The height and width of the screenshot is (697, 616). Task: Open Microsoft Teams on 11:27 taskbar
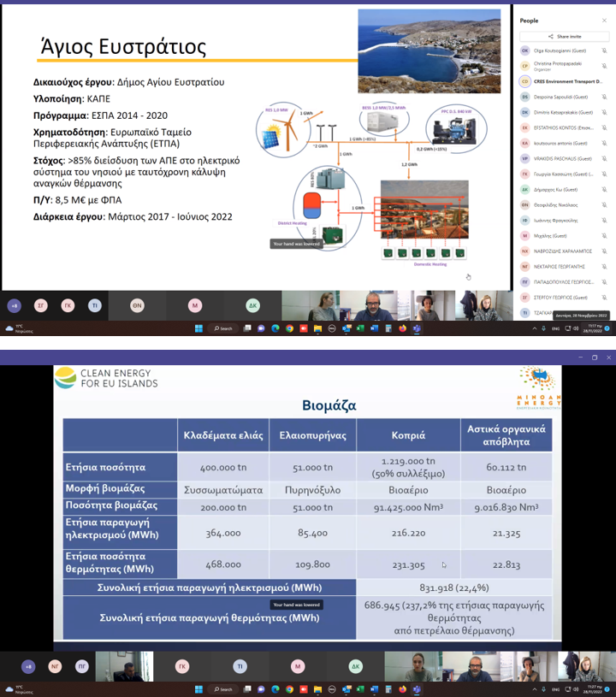pos(417,689)
